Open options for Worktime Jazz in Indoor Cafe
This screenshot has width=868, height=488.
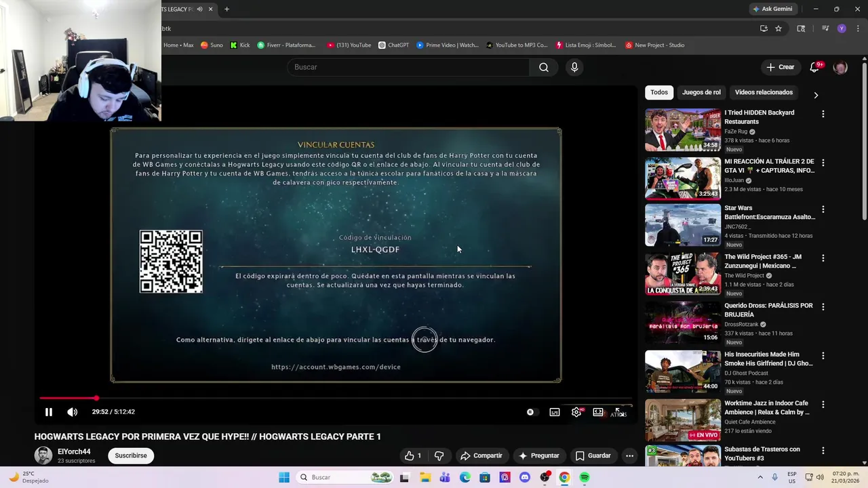click(823, 405)
